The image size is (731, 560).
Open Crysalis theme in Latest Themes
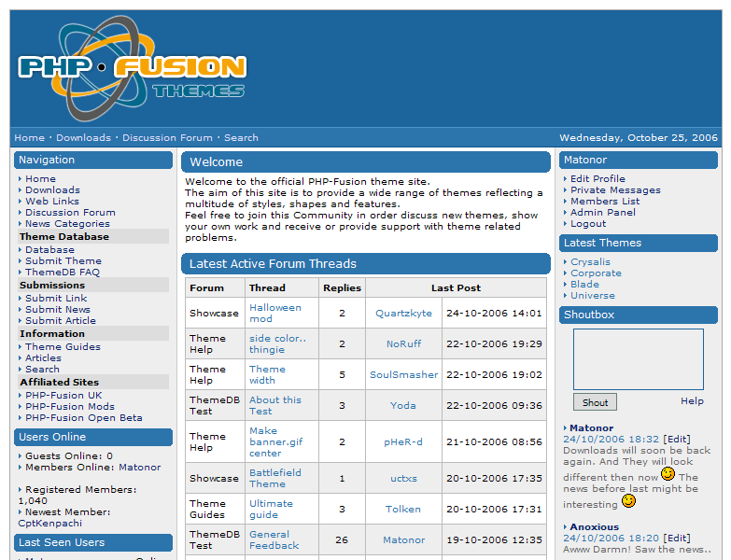click(x=590, y=262)
